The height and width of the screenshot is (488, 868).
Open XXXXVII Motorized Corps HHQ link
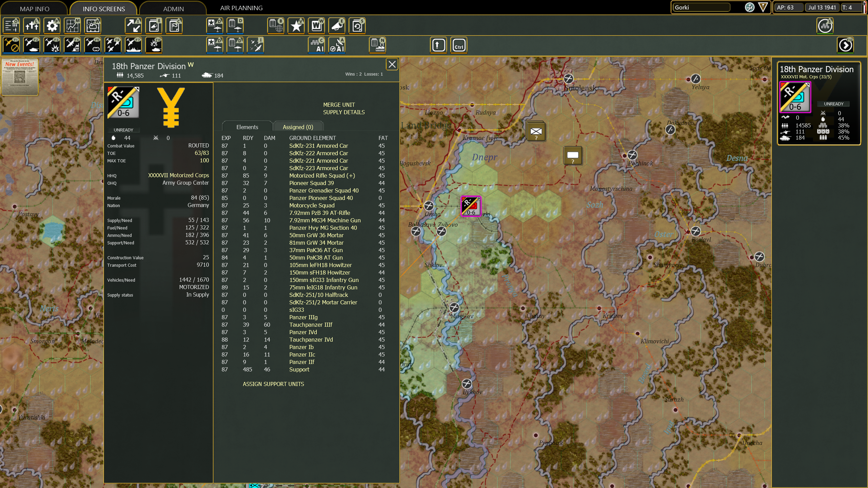(178, 175)
